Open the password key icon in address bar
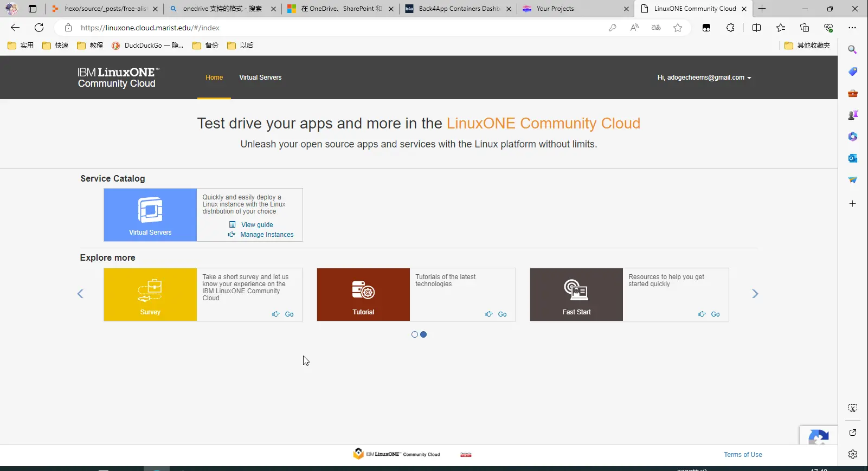This screenshot has width=868, height=471. pyautogui.click(x=613, y=28)
